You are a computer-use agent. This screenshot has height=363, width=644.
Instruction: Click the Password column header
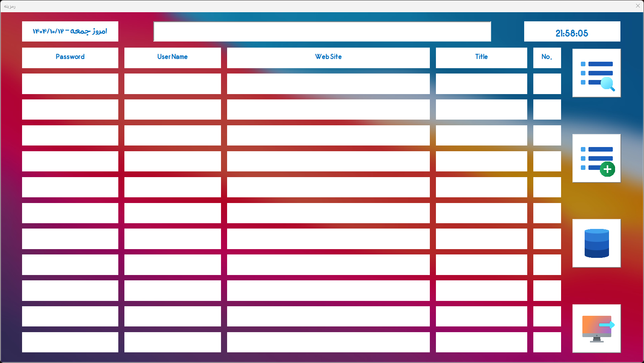(x=70, y=58)
